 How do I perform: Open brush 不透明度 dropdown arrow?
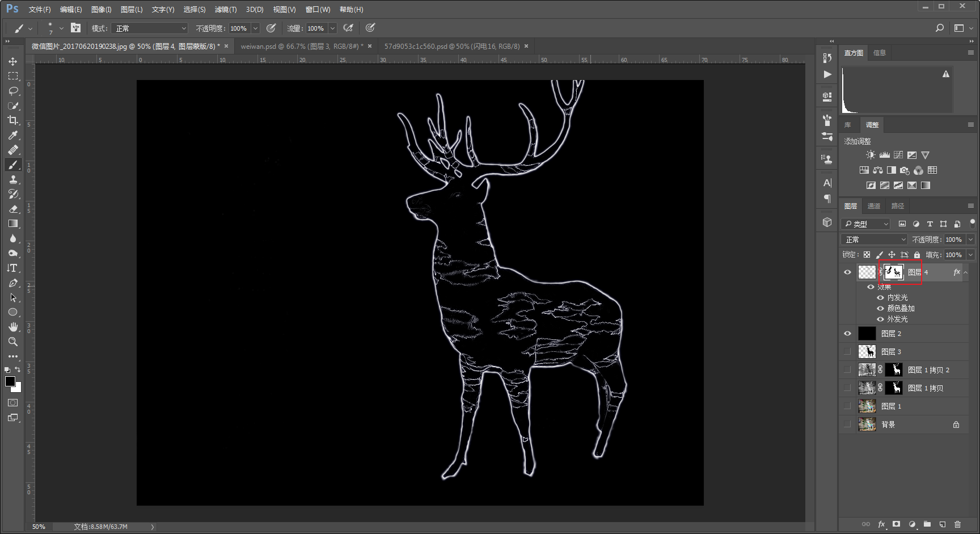[x=255, y=28]
